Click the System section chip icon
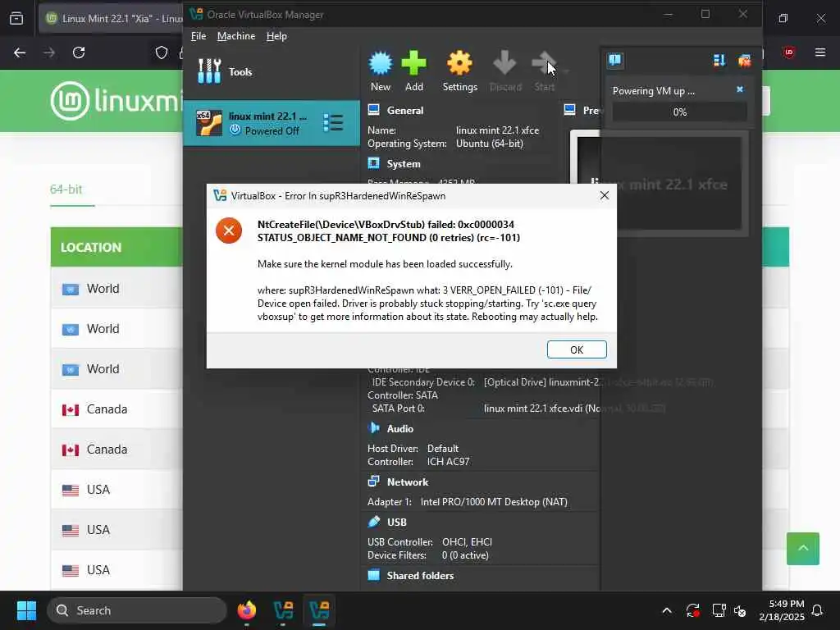 pyautogui.click(x=374, y=163)
